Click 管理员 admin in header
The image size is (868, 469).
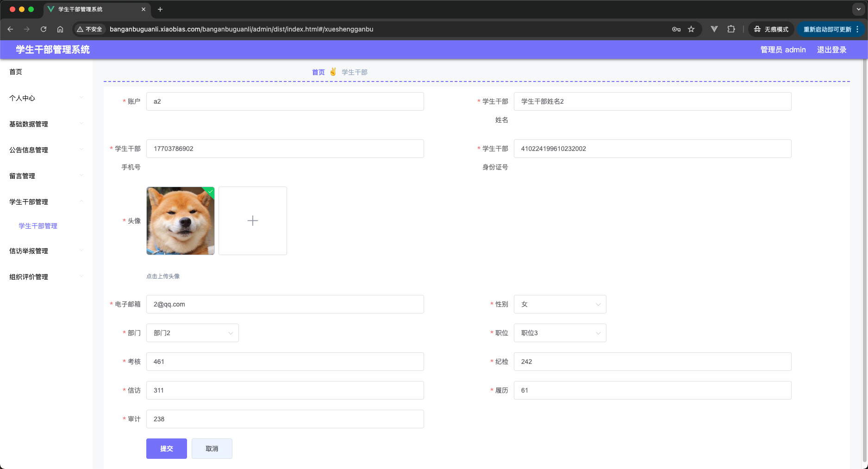coord(783,50)
